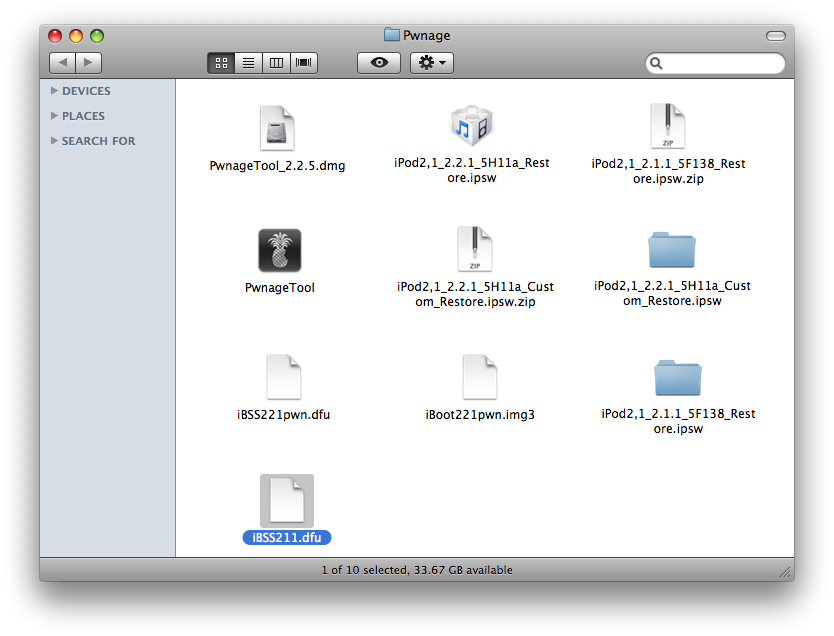Select the iBSS221pwn.dfu file
The height and width of the screenshot is (636, 834).
(283, 378)
